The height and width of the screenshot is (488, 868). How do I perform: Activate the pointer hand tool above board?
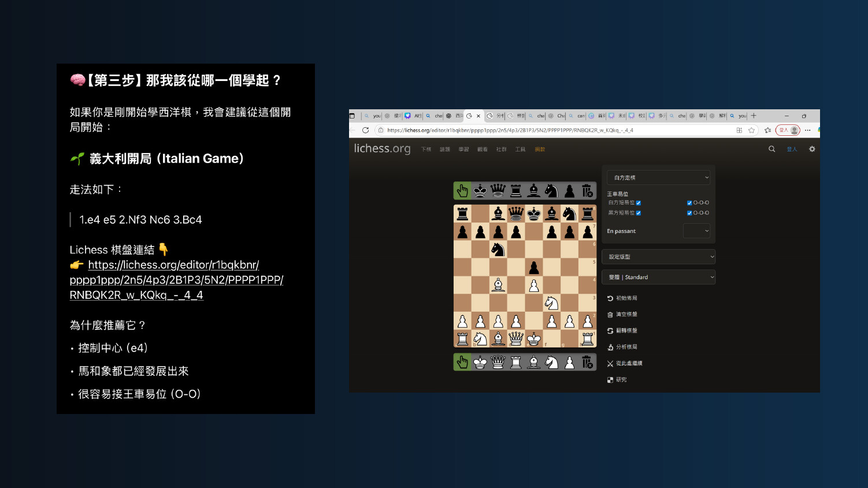(462, 191)
